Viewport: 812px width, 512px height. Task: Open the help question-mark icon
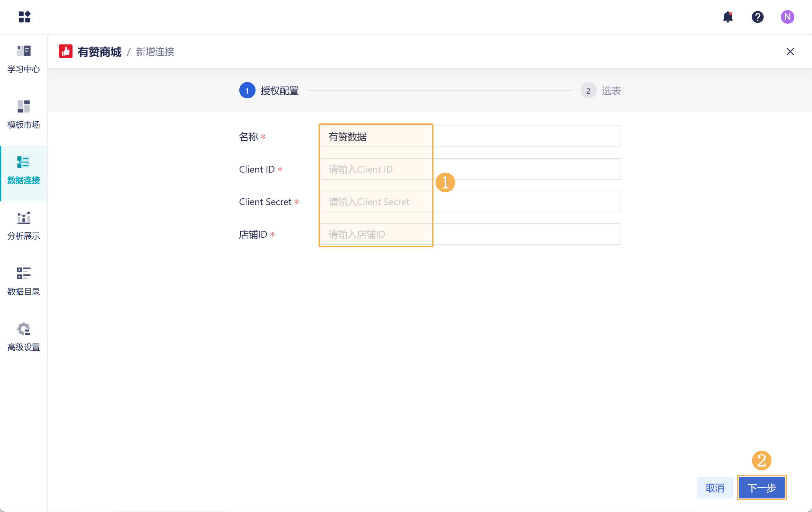point(758,17)
